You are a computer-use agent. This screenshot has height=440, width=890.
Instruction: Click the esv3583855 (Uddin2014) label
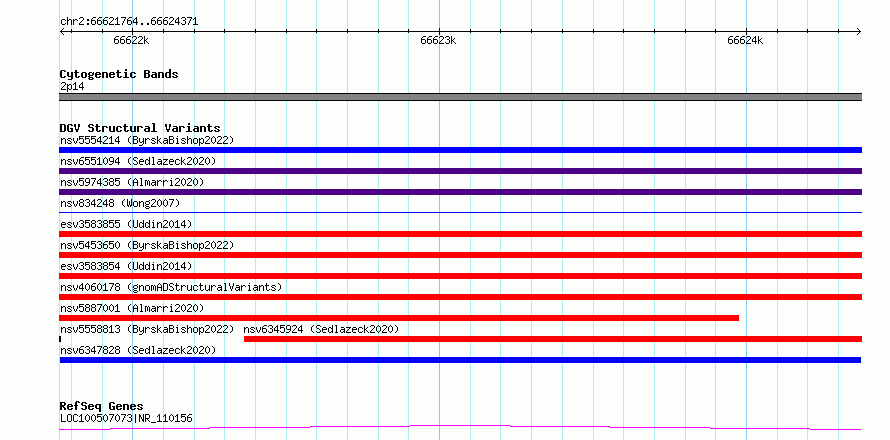coord(126,224)
